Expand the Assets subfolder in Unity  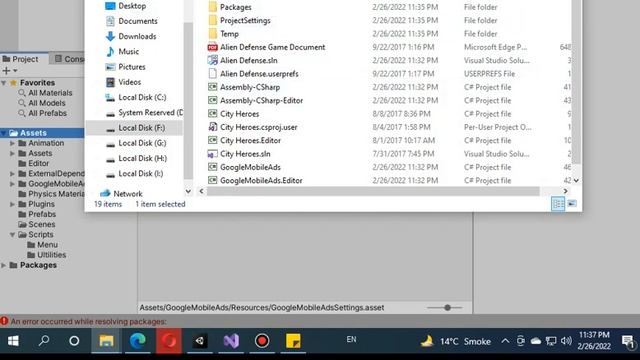12,153
